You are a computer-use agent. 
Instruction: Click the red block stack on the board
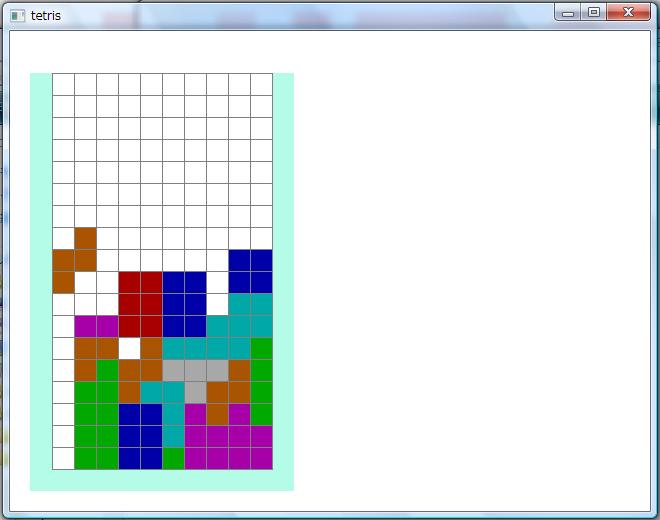(141, 304)
